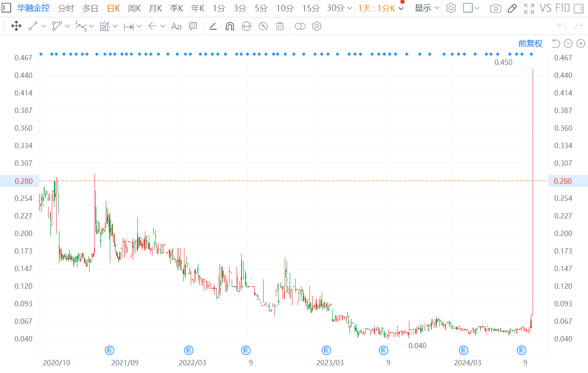This screenshot has width=588, height=373.
Task: Select the wave count pattern tool
Action: 81,26
